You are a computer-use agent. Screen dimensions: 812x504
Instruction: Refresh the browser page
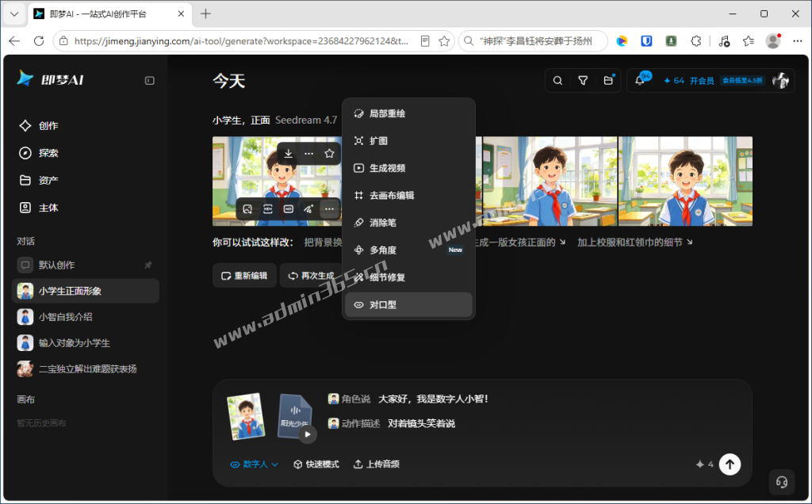[x=39, y=41]
